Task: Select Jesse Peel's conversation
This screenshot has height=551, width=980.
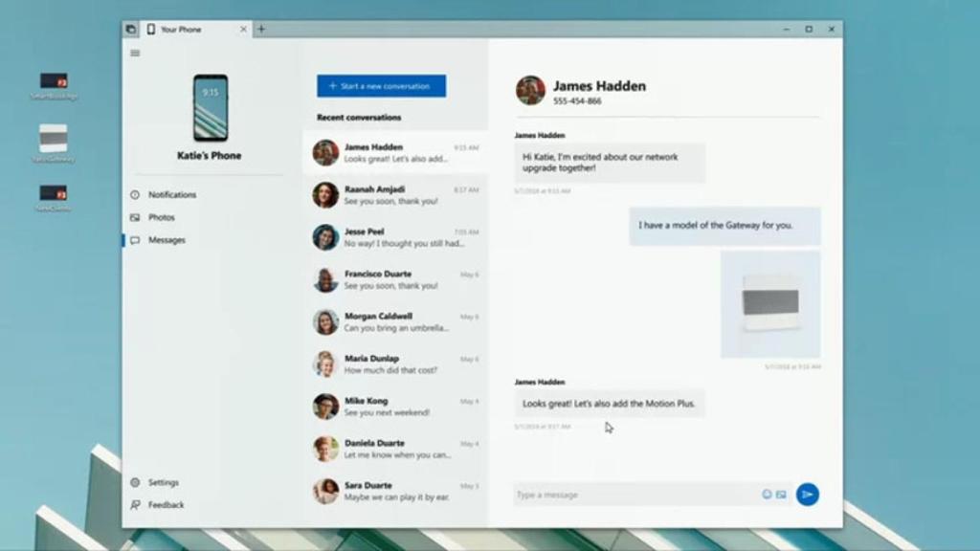Action: pos(394,237)
